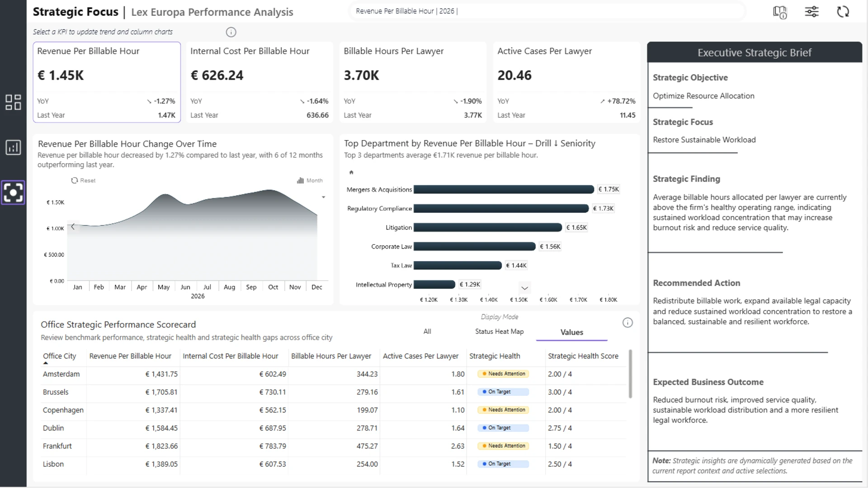Click Frankfurt revenue value € 1,823.66
The image size is (868, 488).
pos(161,446)
